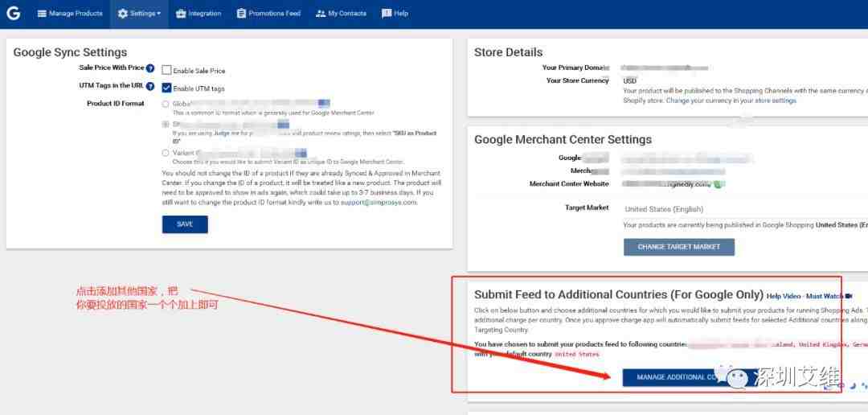
Task: Open the Help Video link
Action: (x=784, y=296)
